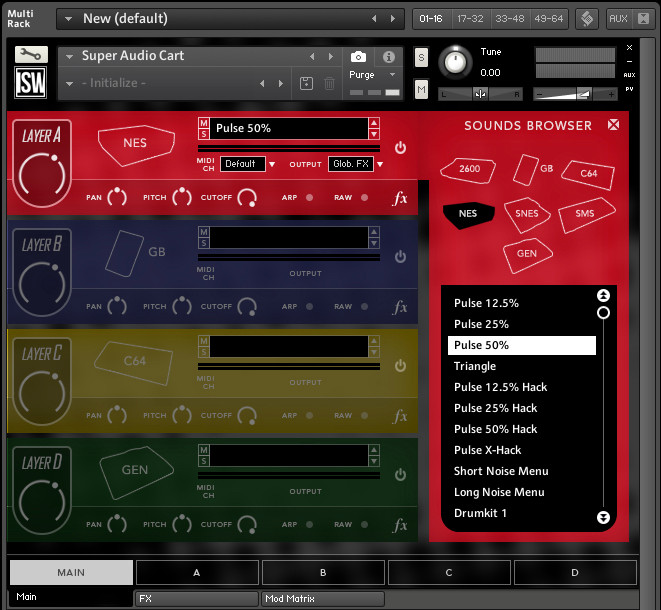Select the SNES console in Sounds Browser
The image size is (661, 610).
pos(527,215)
